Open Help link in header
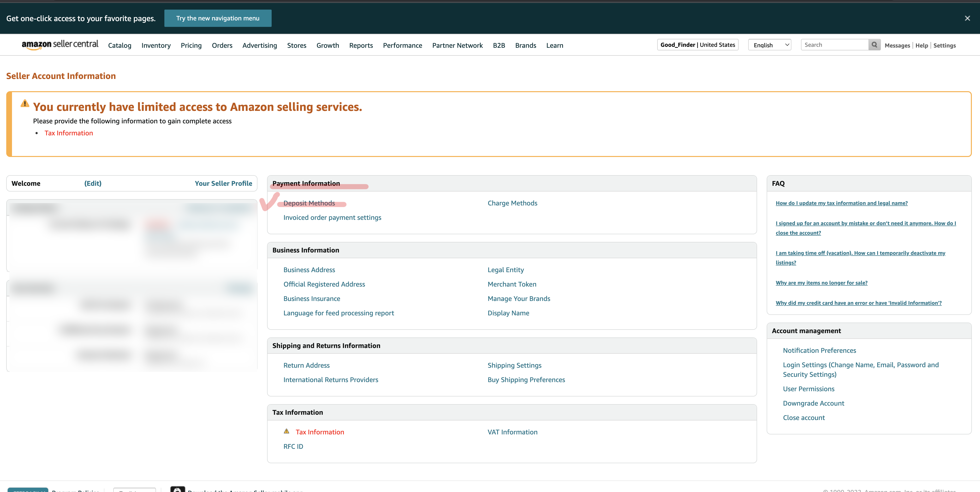This screenshot has width=980, height=492. [x=921, y=45]
